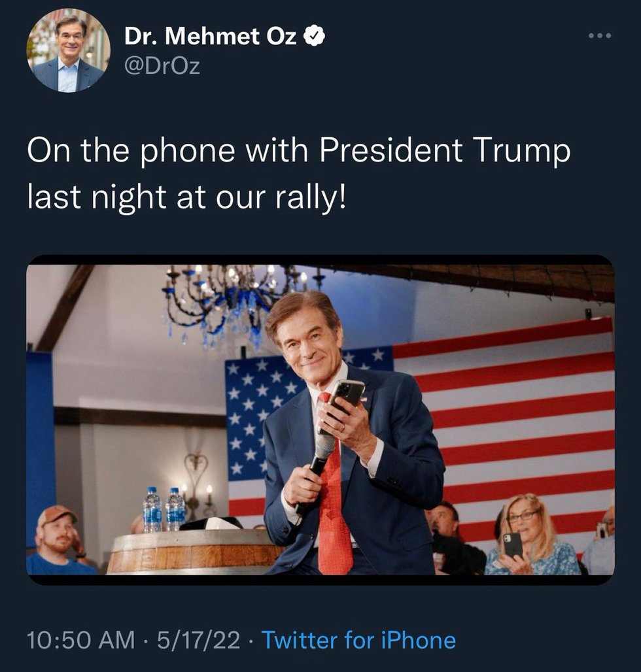641x672 pixels.
Task: Click the blonde woman holding a phone
Action: click(531, 536)
